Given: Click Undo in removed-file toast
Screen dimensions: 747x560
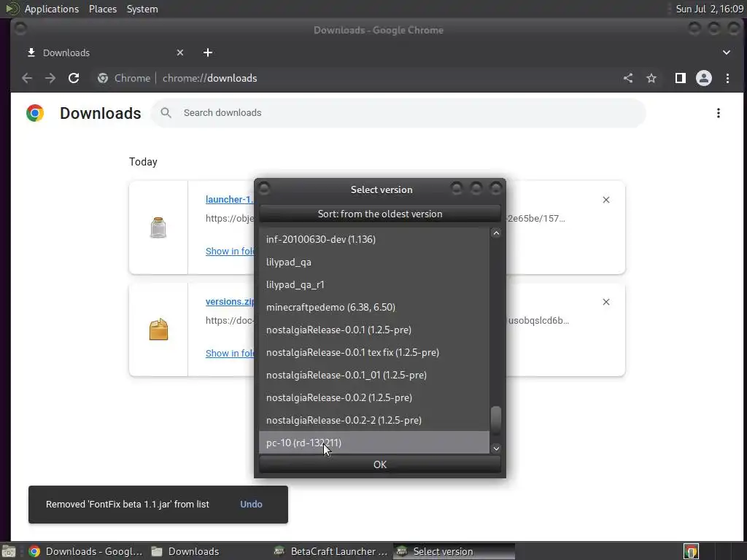Looking at the screenshot, I should (x=251, y=504).
